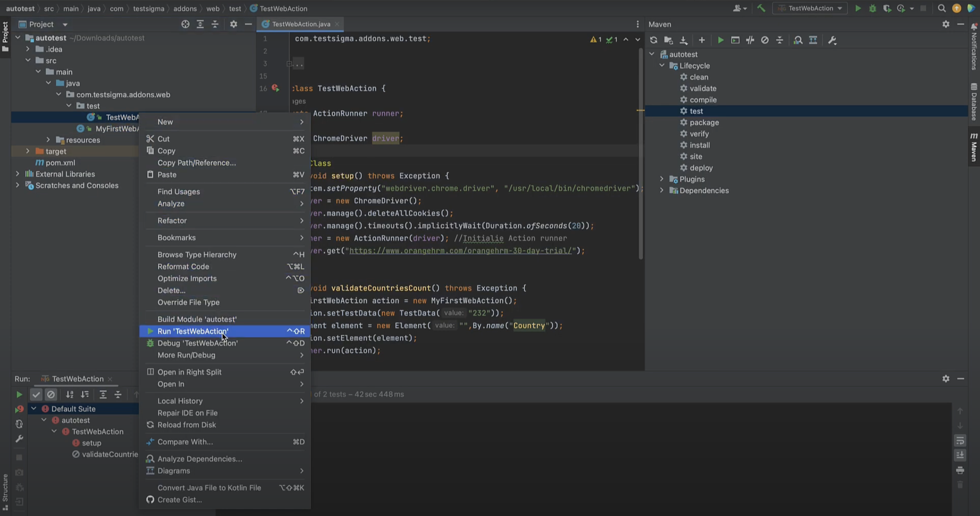Choose Run 'TestWebAction' from context menu
Screen dimensions: 980x516
tap(225, 331)
